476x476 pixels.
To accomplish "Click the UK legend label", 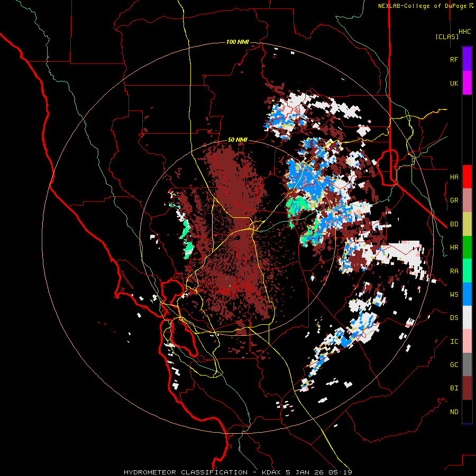I will [x=454, y=83].
